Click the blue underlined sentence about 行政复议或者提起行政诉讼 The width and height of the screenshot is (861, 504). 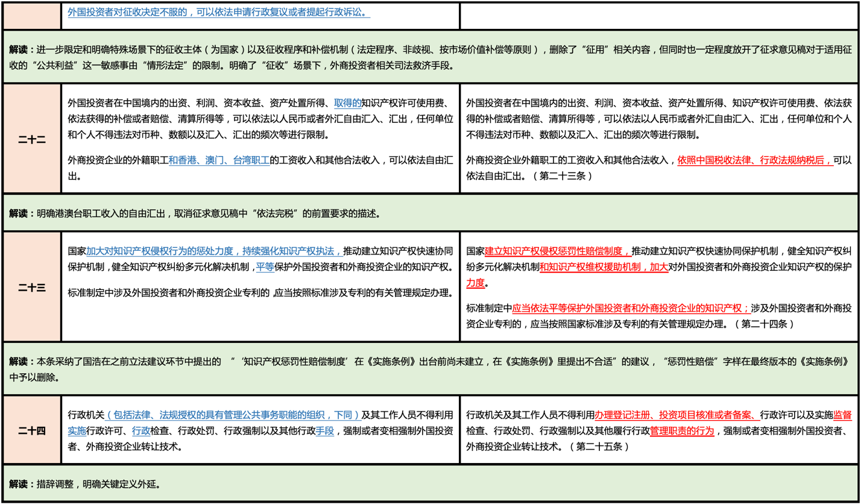pos(219,13)
